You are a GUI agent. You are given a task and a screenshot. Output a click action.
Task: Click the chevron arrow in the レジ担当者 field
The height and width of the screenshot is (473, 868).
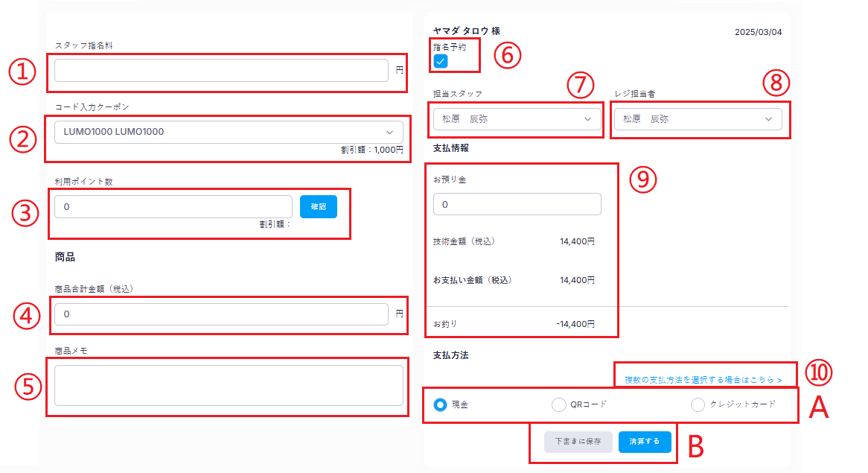pyautogui.click(x=768, y=118)
